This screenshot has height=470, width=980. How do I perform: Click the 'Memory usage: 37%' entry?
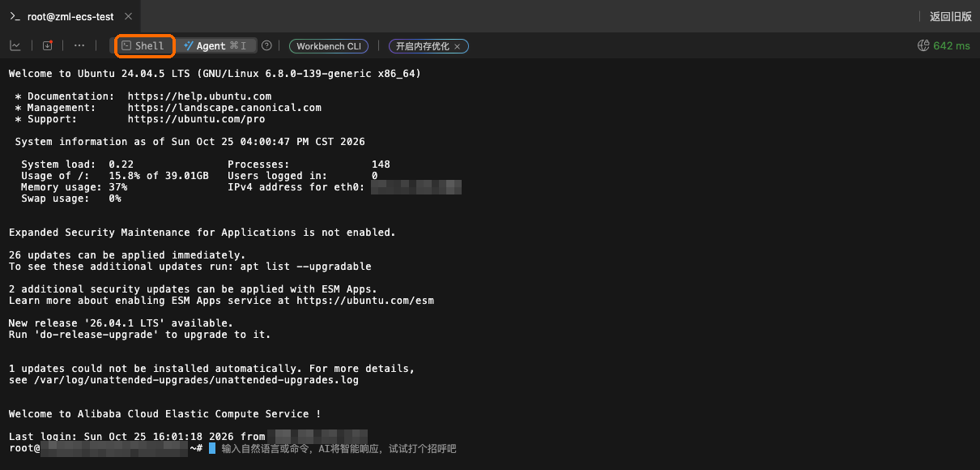coord(74,187)
